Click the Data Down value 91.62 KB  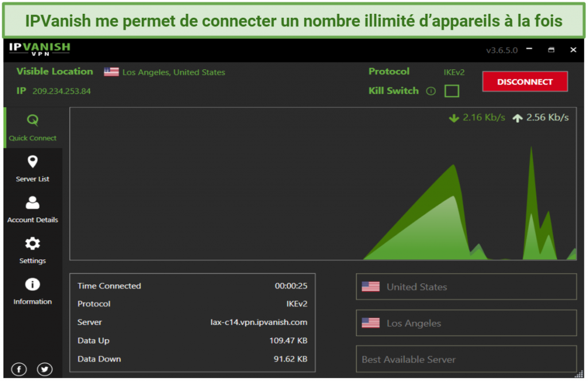click(291, 359)
